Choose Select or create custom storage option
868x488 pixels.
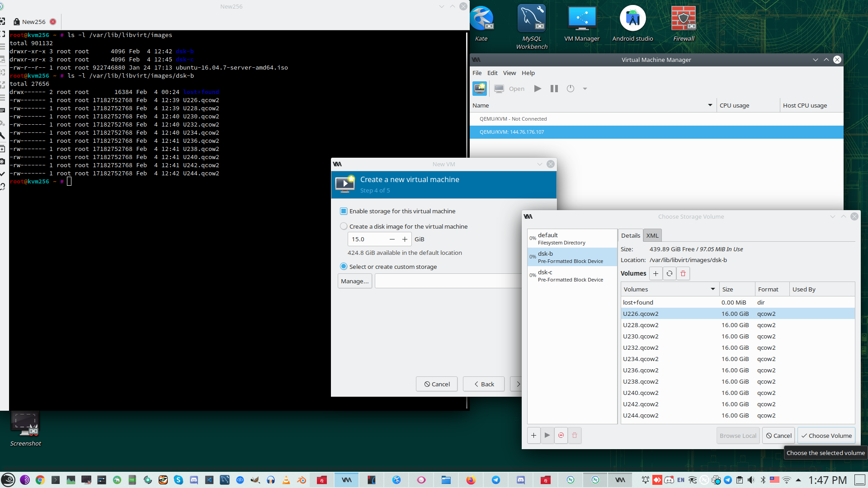344,267
